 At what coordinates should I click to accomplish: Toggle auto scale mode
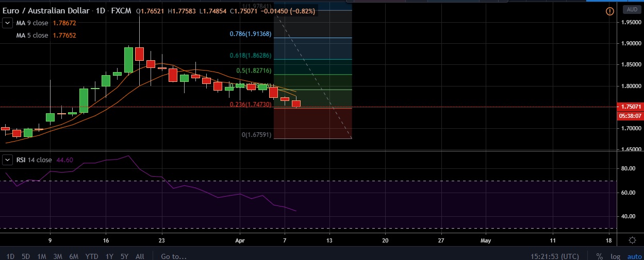(634, 256)
